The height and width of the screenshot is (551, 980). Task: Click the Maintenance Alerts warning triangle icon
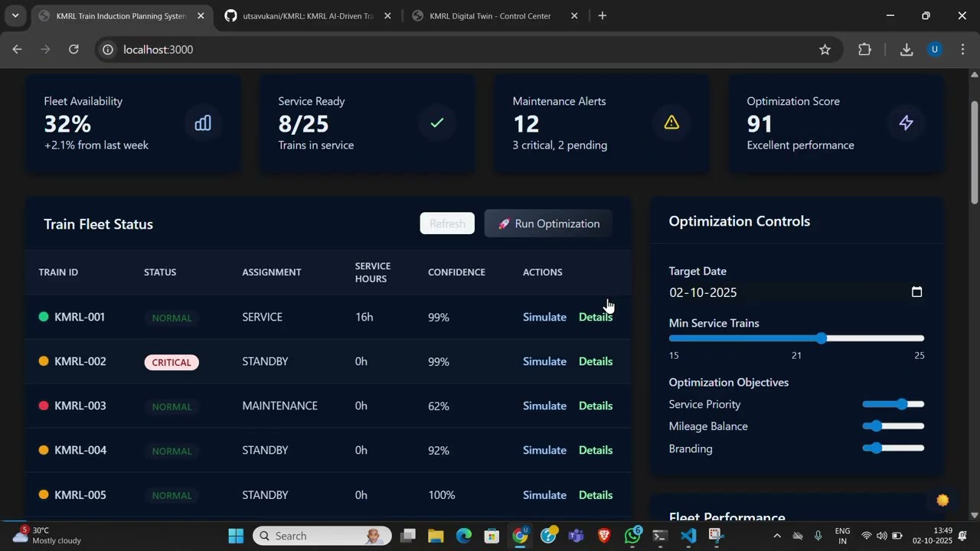[x=671, y=122]
